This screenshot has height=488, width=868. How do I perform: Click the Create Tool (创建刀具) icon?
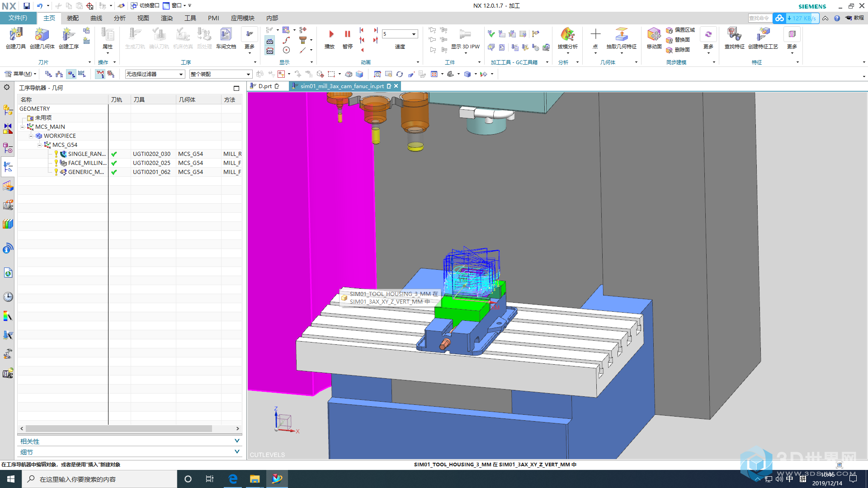click(16, 38)
